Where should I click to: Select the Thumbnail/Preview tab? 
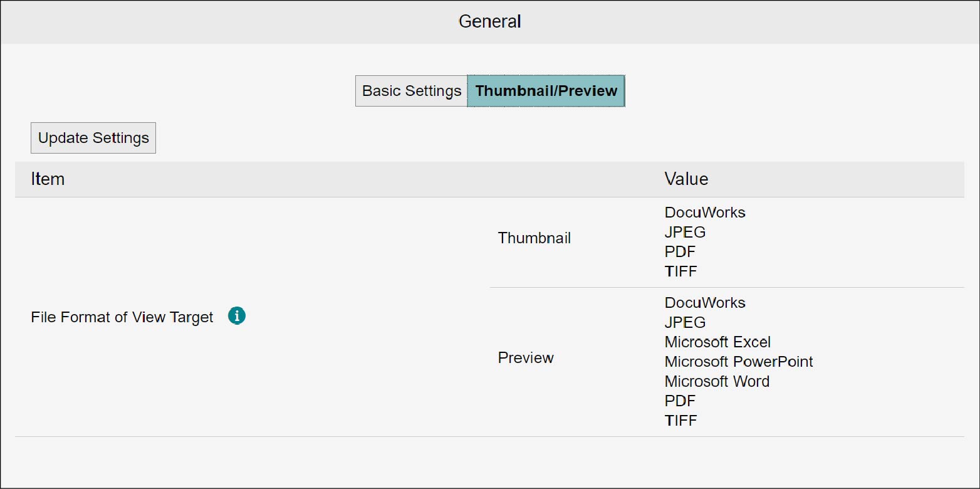(x=546, y=91)
